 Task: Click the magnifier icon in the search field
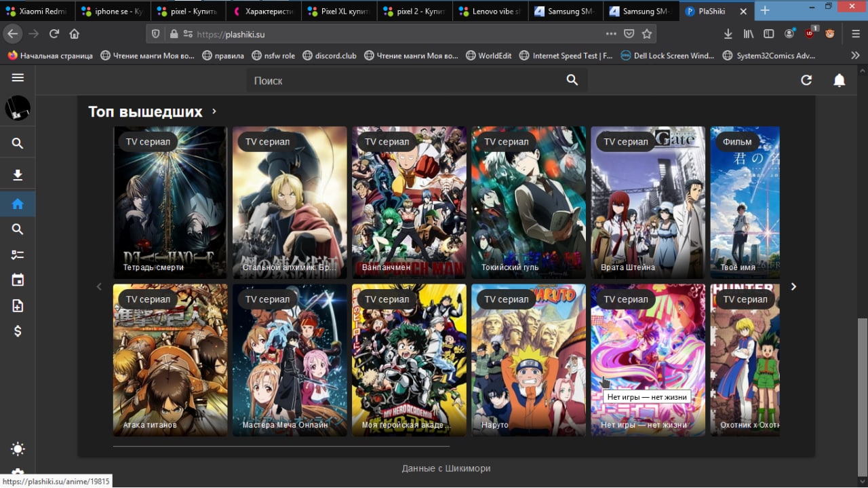pyautogui.click(x=572, y=80)
